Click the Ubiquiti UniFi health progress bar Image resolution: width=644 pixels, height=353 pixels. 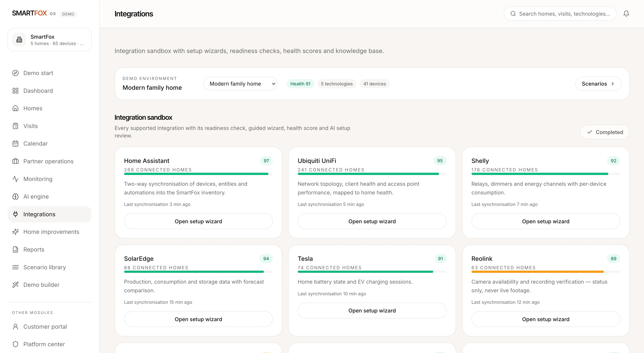pyautogui.click(x=372, y=174)
